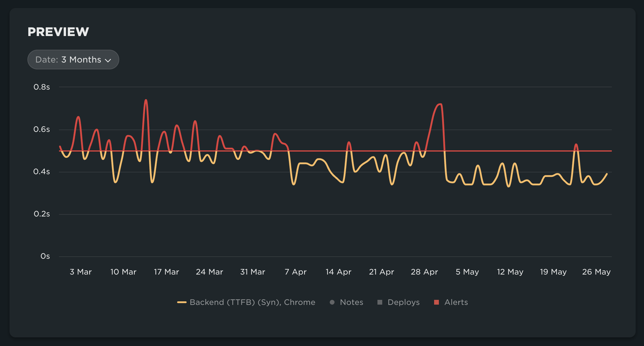Click the highest red spike near 14 Mar

click(146, 101)
